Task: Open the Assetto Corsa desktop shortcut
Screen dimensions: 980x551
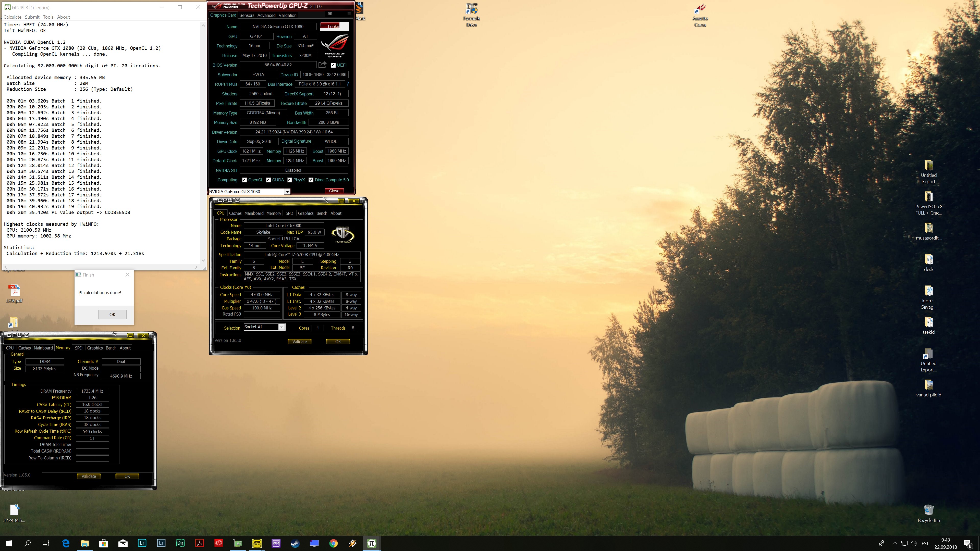Action: pyautogui.click(x=700, y=15)
